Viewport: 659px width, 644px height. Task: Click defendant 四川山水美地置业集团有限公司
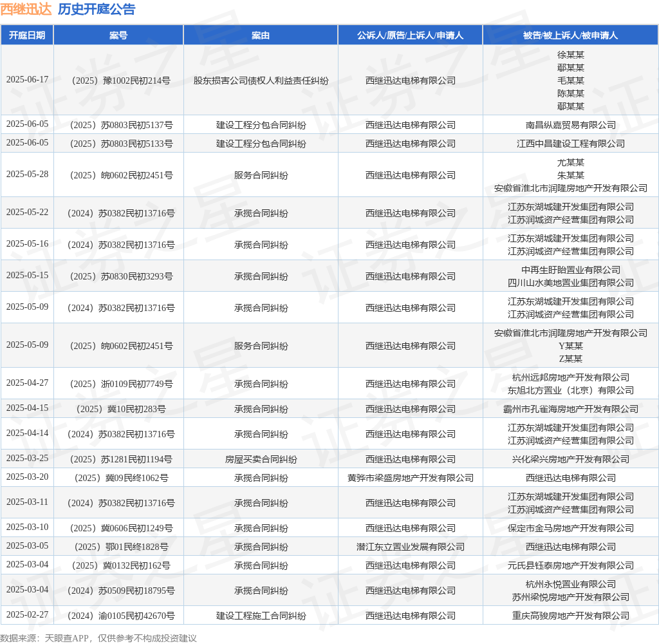pyautogui.click(x=570, y=283)
